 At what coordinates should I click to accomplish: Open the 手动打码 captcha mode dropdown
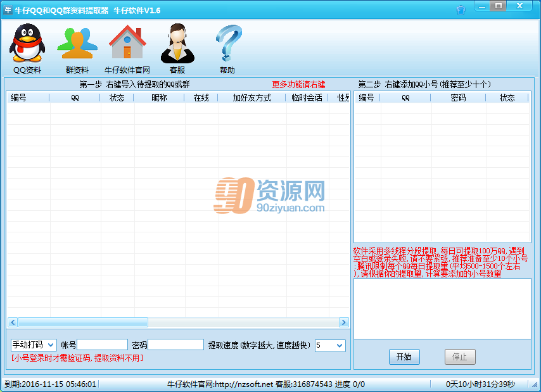tap(34, 345)
